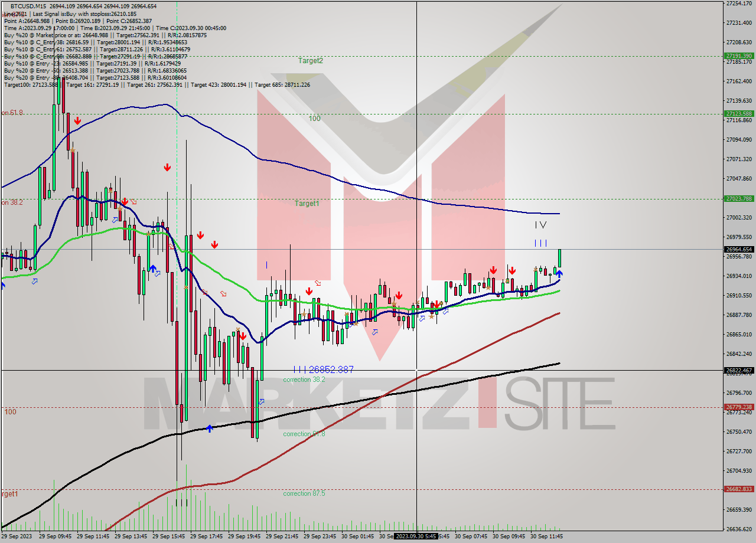Click the '29 Sep 19:45' time axis label
Image resolution: width=756 pixels, height=543 pixels.
[244, 537]
